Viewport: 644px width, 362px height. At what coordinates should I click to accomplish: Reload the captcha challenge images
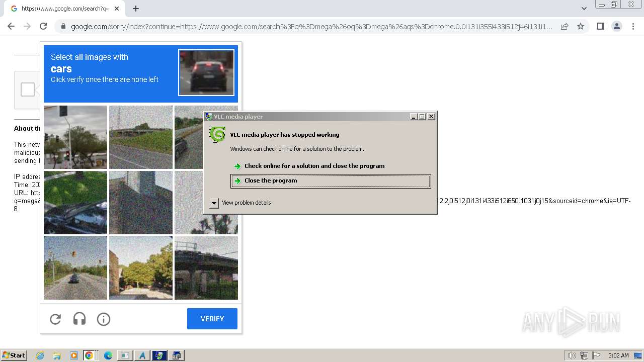(55, 319)
